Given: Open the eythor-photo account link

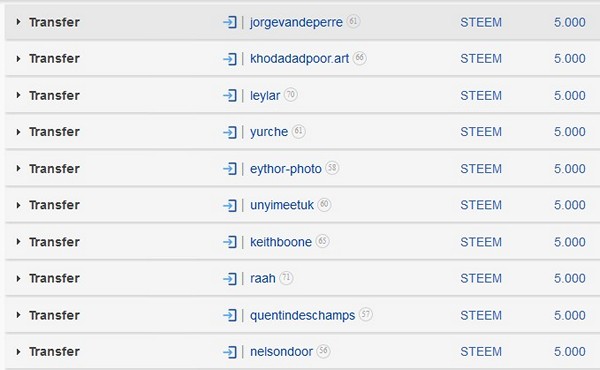Looking at the screenshot, I should coord(285,169).
